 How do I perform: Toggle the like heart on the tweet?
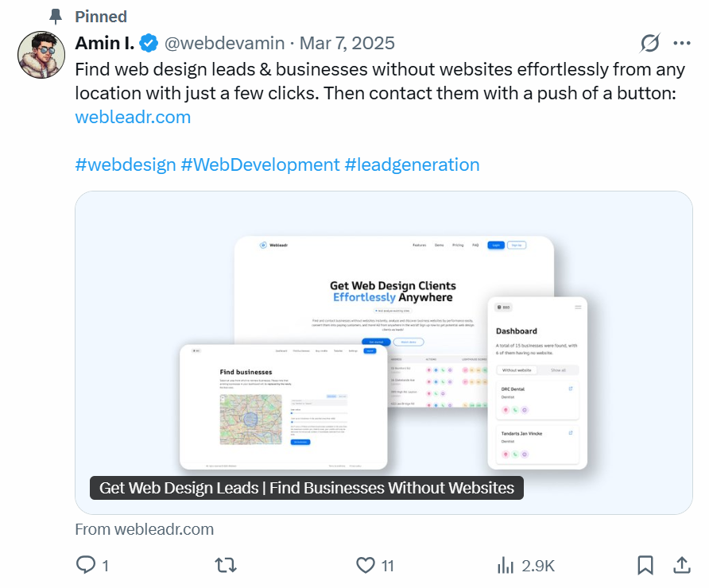364,565
